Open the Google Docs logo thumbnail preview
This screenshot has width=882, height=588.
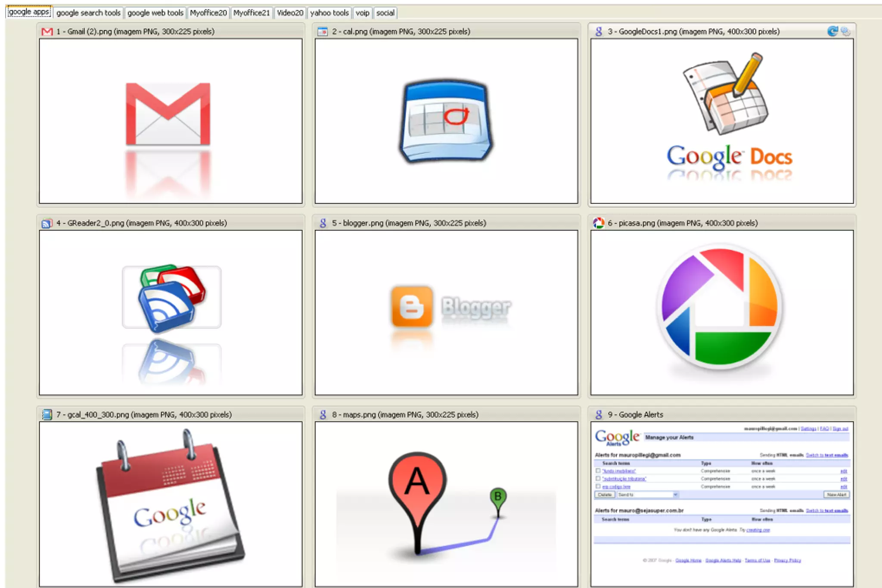(722, 121)
